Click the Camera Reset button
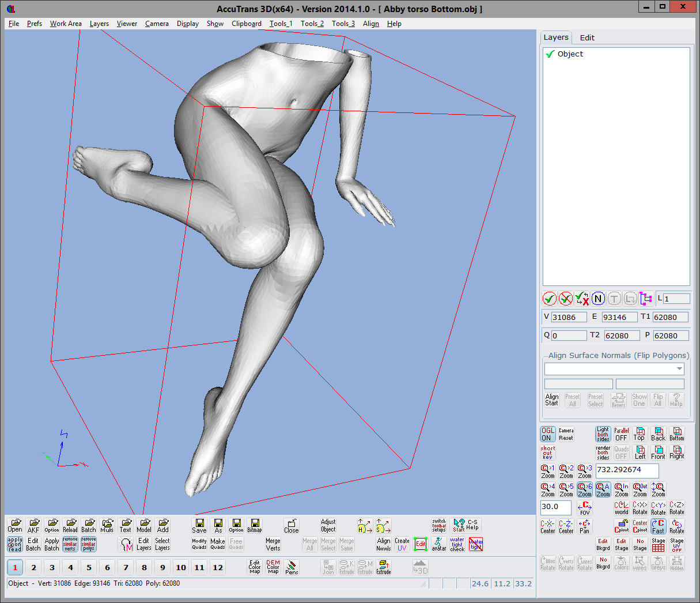 566,434
